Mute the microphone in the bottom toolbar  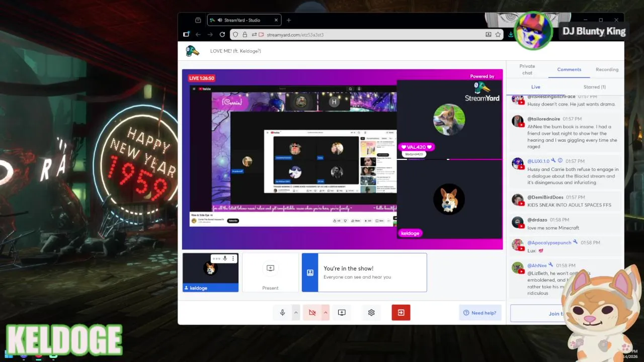click(x=282, y=313)
